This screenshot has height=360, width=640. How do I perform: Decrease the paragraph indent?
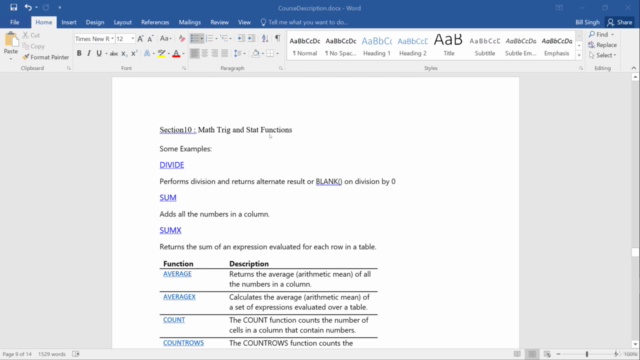click(241, 38)
